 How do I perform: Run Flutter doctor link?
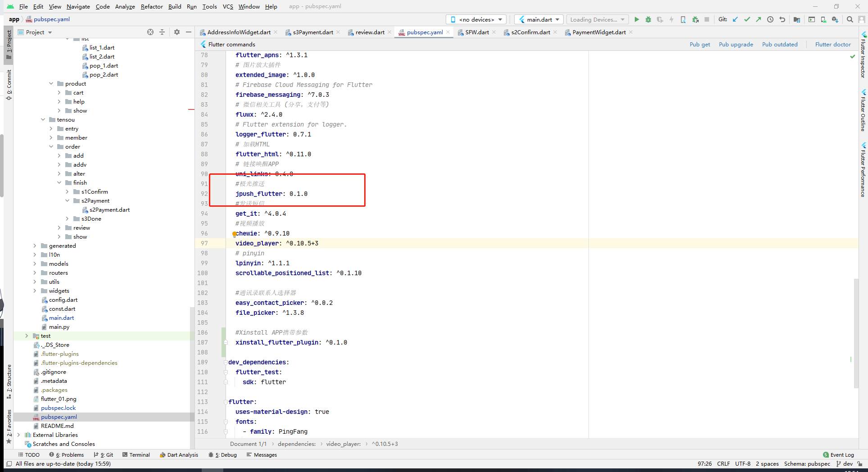[x=833, y=44]
